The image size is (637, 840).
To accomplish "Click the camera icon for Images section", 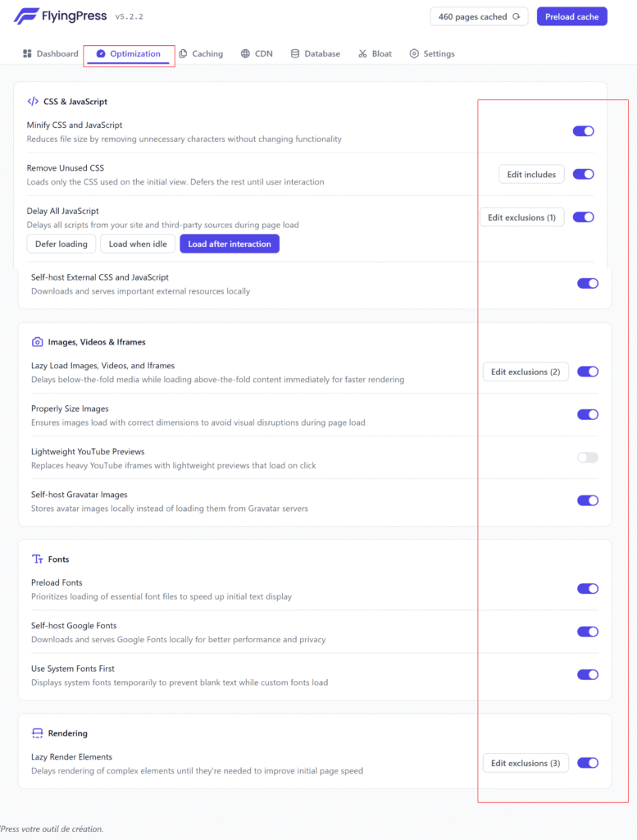I will (37, 342).
